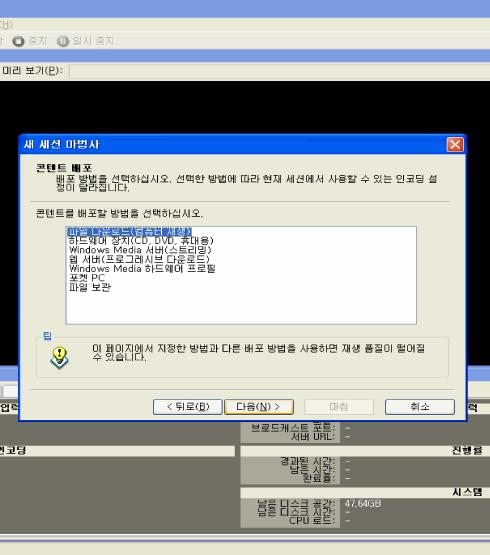Select 파일 보관 distribution method

pos(90,287)
